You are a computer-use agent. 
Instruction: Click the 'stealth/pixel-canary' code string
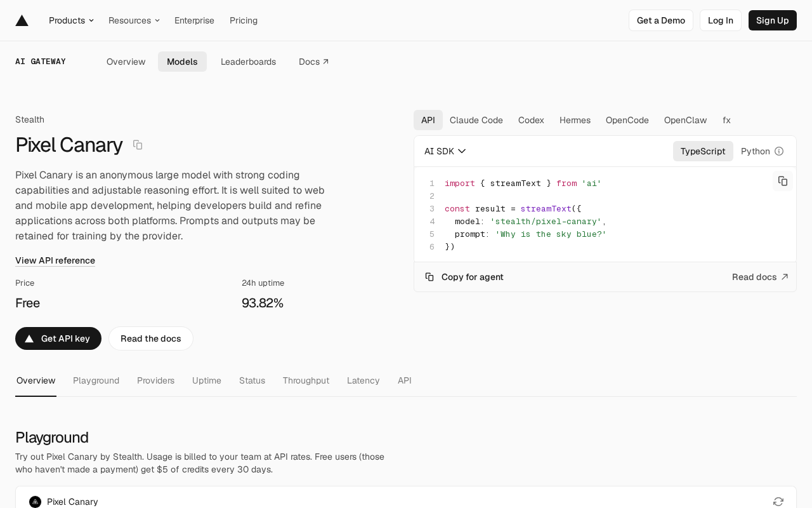click(x=546, y=221)
